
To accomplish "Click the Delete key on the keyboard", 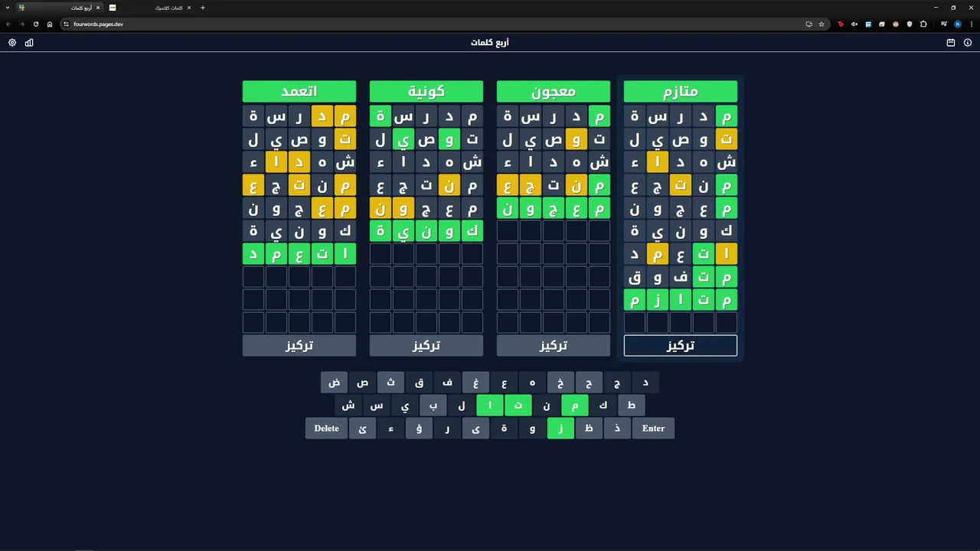I will [326, 429].
